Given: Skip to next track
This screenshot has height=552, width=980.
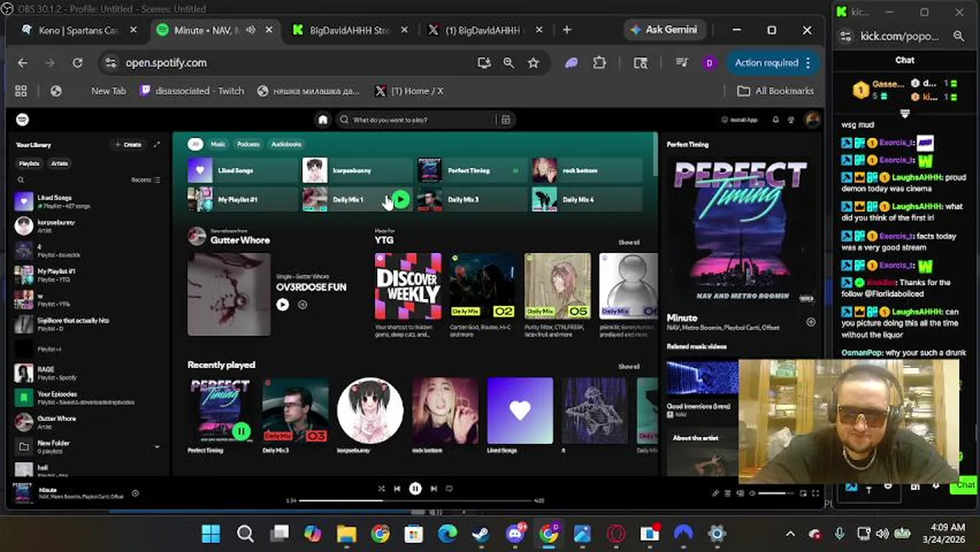Looking at the screenshot, I should [433, 488].
